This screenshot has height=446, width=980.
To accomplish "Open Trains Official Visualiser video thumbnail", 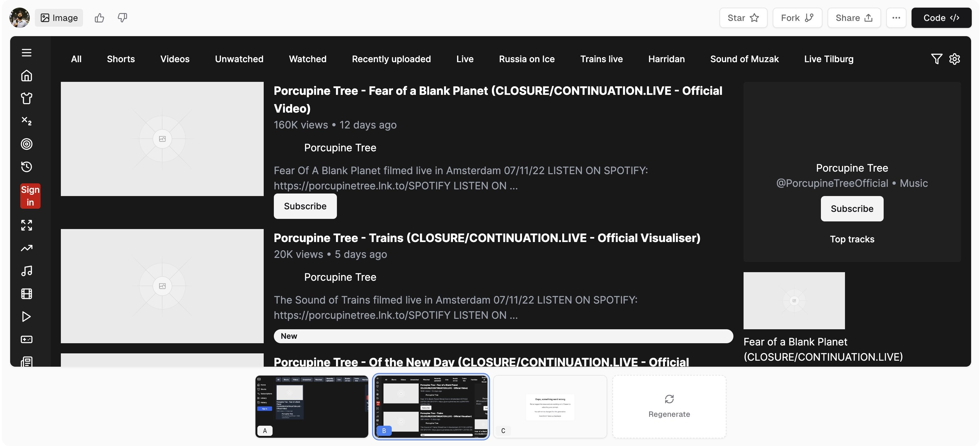I will tap(162, 286).
